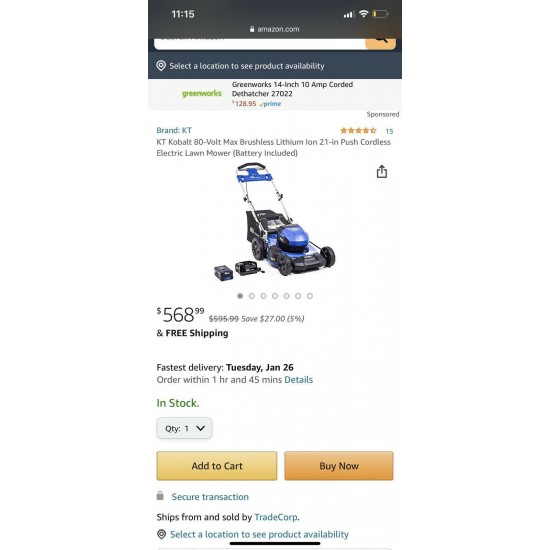550x550 pixels.
Task: Select the last image carousel dot
Action: (310, 296)
